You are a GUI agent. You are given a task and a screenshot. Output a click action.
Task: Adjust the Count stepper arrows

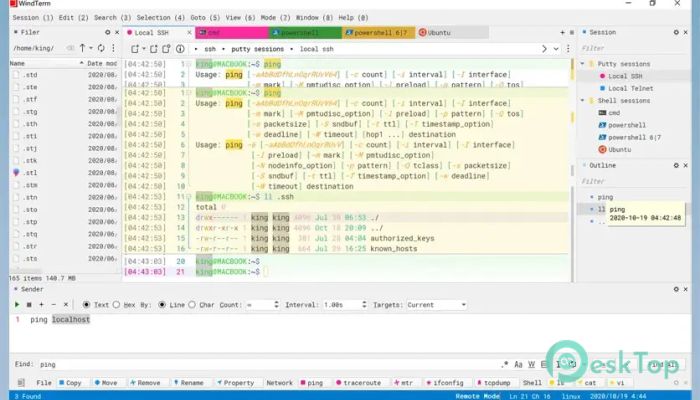coord(276,304)
